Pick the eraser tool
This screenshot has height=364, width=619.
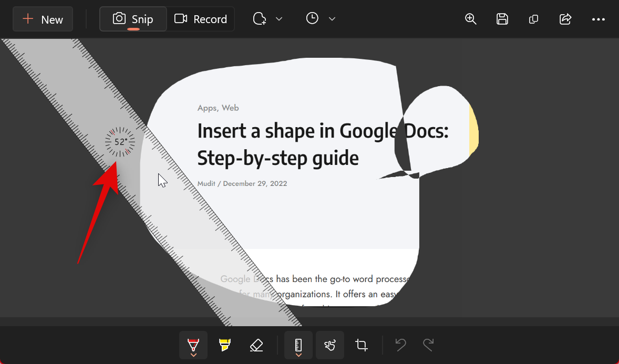(x=256, y=345)
